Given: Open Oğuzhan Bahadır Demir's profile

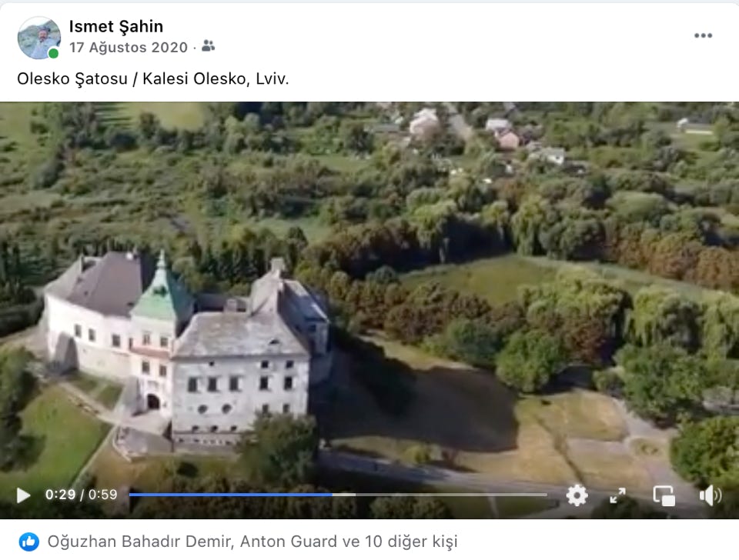Looking at the screenshot, I should [x=139, y=542].
